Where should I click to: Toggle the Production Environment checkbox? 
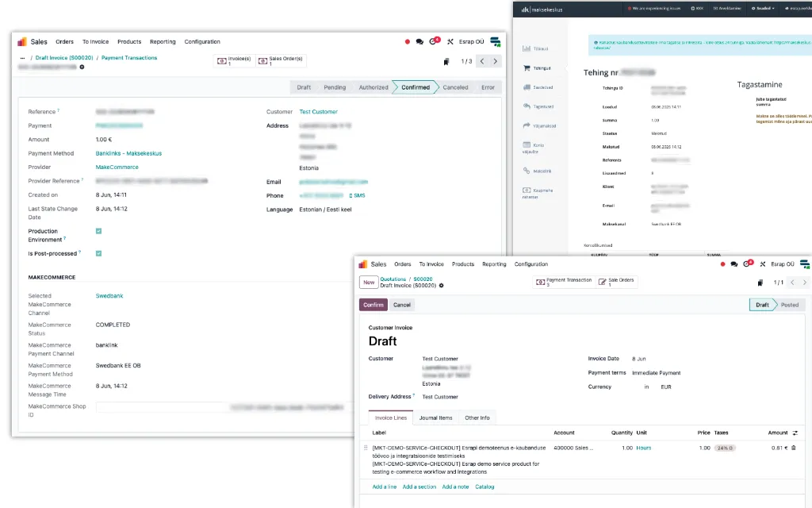98,231
